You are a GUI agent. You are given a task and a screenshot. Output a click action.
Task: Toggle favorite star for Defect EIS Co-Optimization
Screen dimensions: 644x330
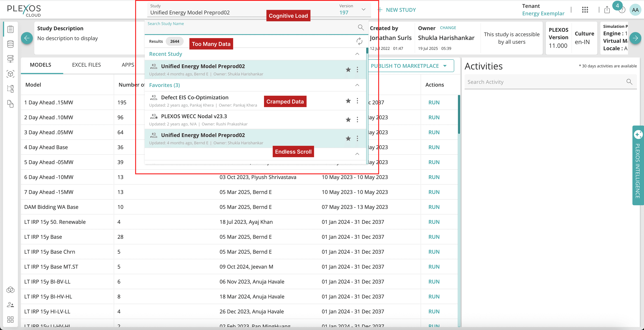coord(348,101)
